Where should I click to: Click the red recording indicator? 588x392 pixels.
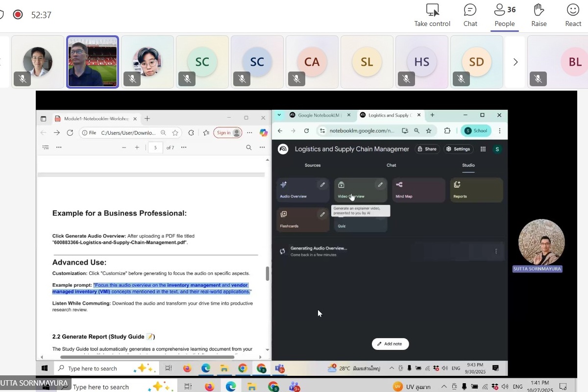coord(18,15)
